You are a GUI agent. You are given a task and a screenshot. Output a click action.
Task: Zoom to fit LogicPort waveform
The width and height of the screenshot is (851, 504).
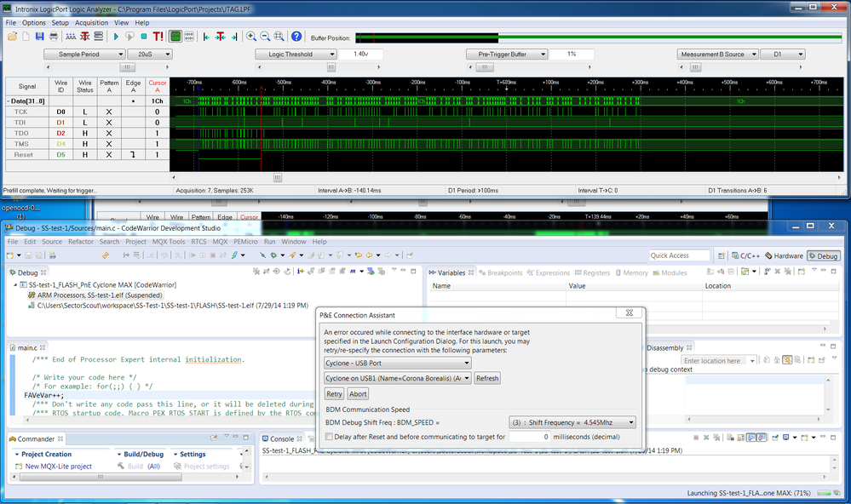pyautogui.click(x=279, y=37)
